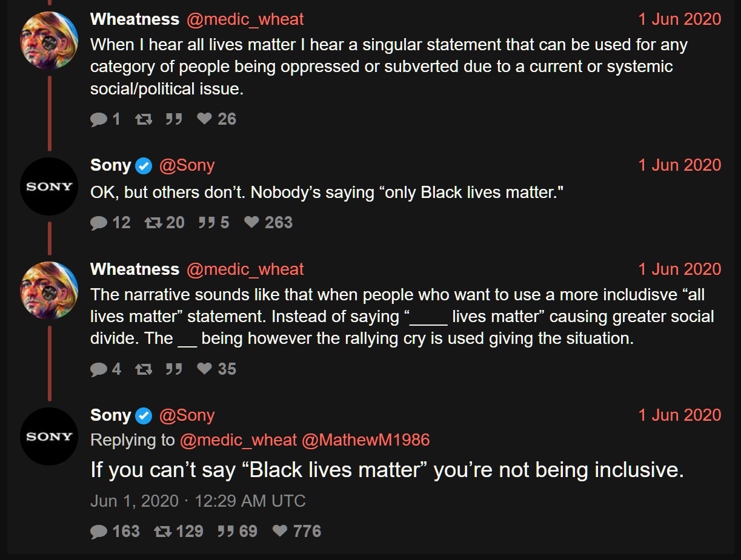Click retweet icon on first Wheatness tweet
Viewport: 741px width, 560px height.
(x=144, y=119)
